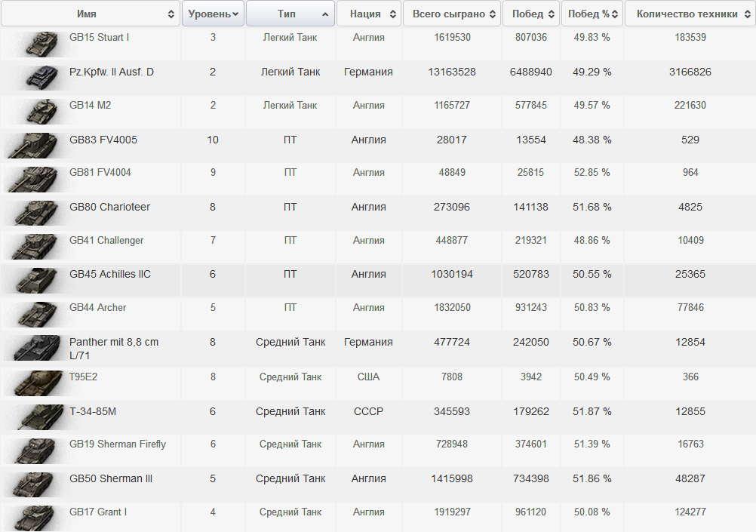Click the GB80 Charioteer tank icon

pyautogui.click(x=34, y=212)
